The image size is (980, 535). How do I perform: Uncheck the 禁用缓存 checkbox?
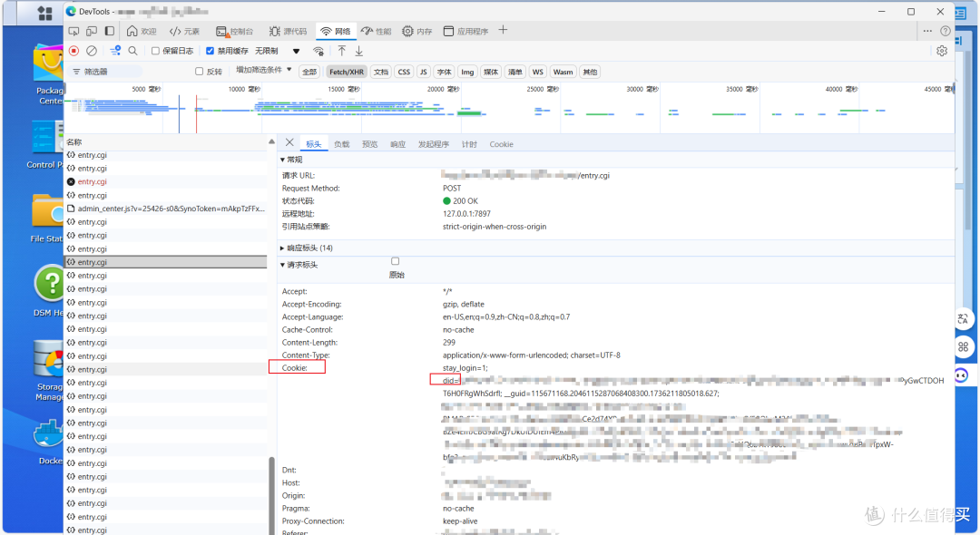(211, 51)
